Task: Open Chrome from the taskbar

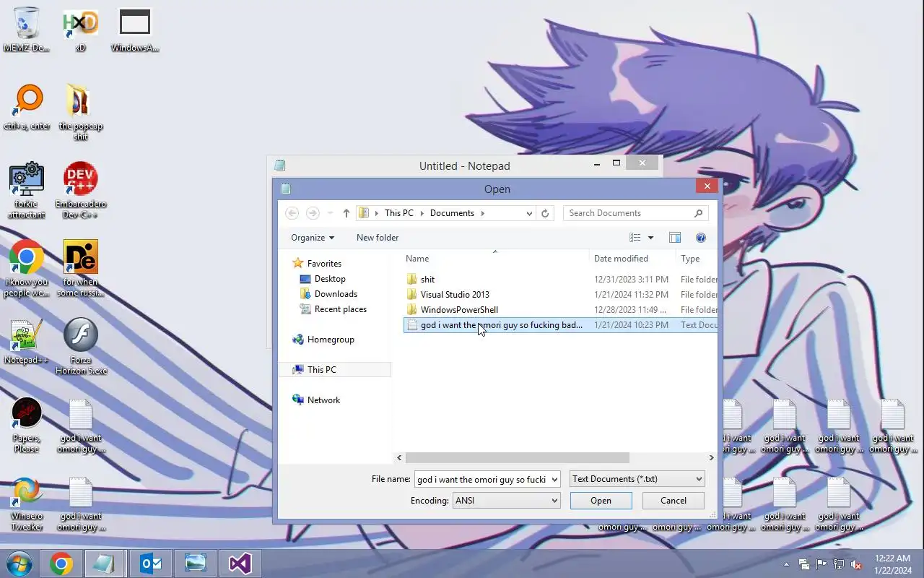Action: (61, 564)
